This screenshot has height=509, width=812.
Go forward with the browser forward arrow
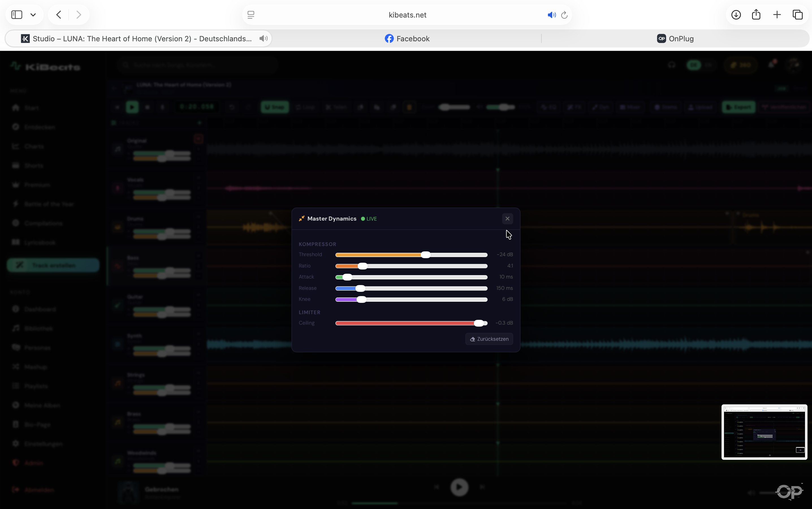[x=79, y=15]
